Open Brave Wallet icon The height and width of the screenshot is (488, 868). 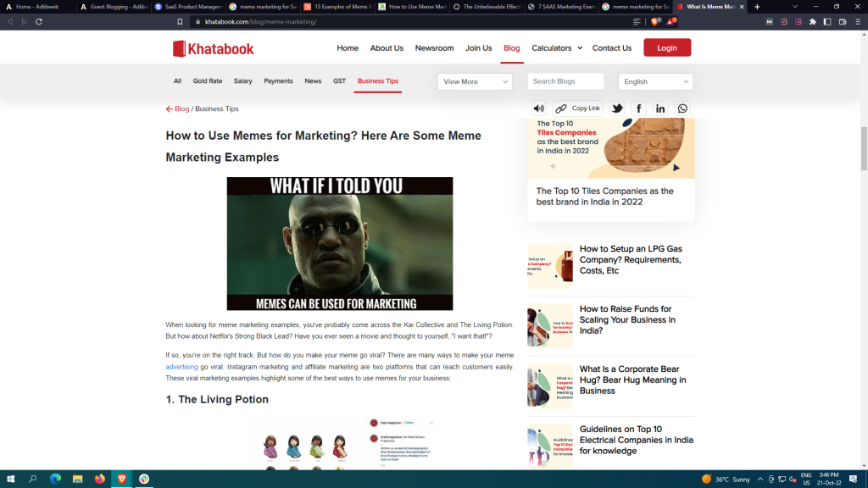click(843, 21)
